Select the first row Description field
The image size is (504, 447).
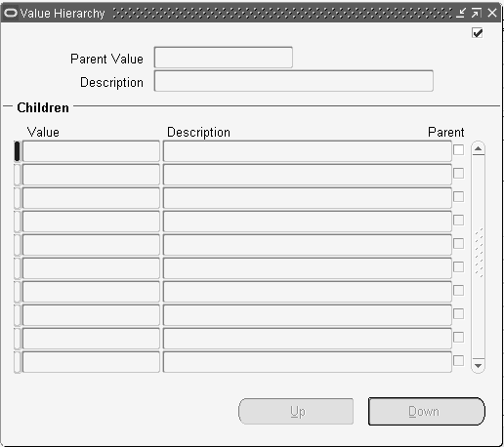click(308, 151)
